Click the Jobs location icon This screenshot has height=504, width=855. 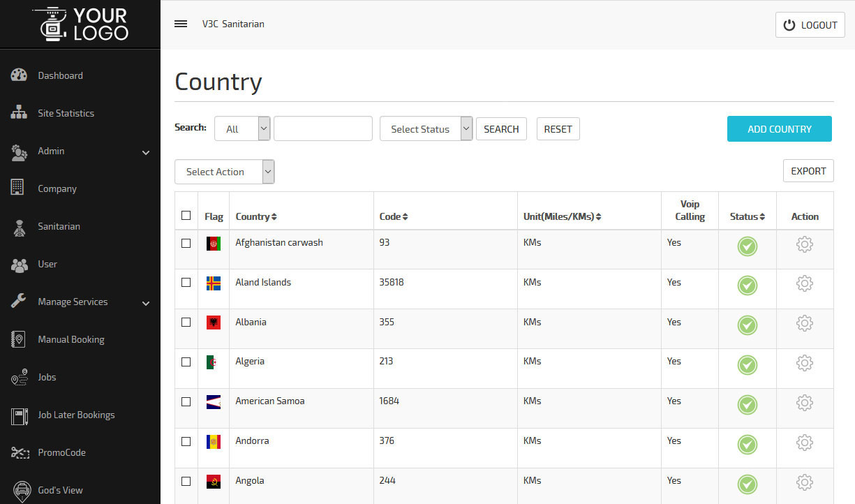(x=19, y=377)
